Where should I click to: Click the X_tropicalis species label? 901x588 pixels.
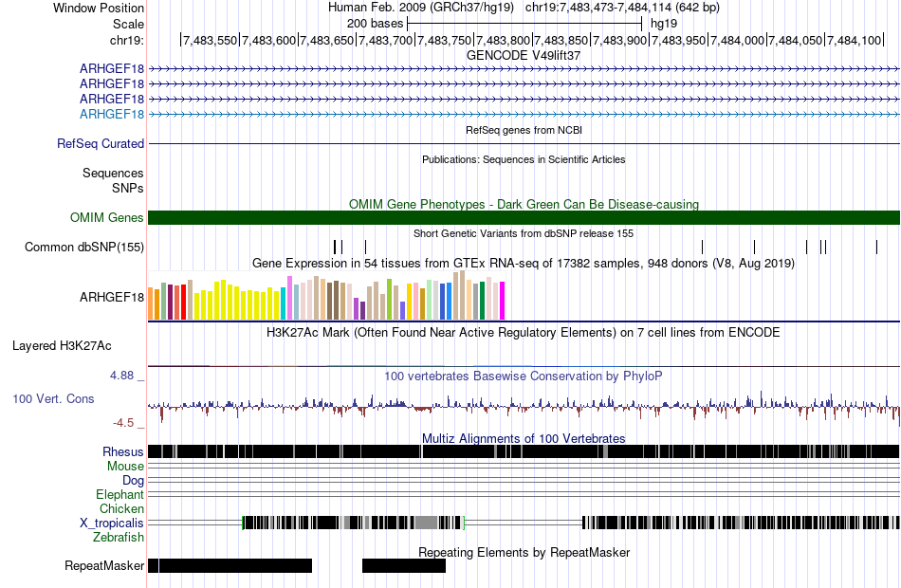click(x=112, y=524)
